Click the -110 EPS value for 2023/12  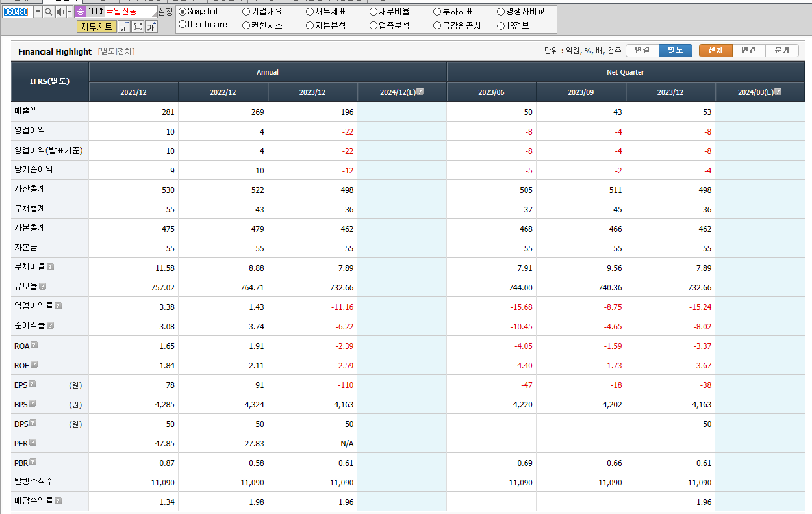[345, 385]
